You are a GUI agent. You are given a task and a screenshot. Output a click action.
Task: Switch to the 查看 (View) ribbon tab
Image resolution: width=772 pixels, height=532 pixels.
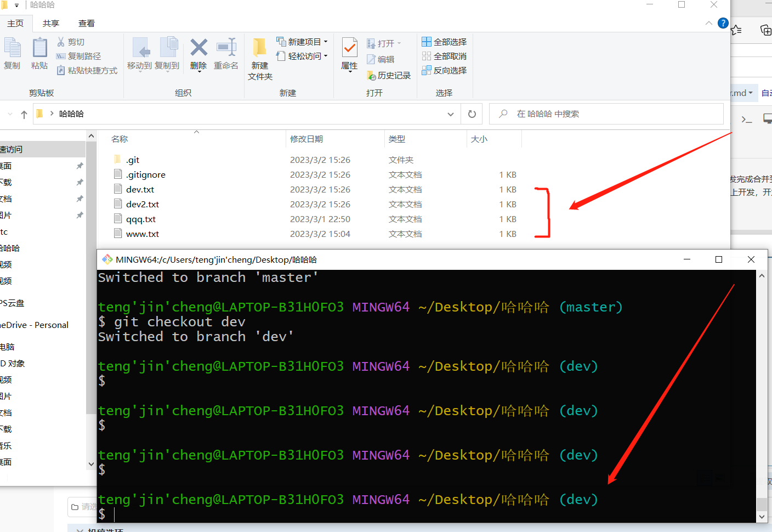[x=87, y=23]
